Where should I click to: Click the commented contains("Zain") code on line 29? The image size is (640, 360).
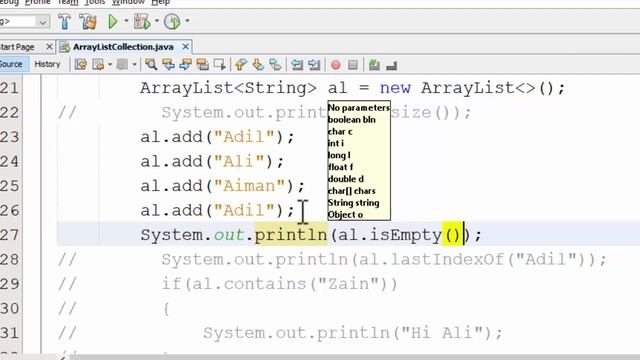[280, 284]
